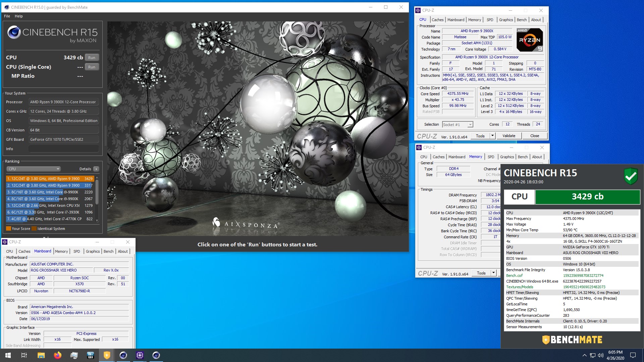Run the multi-core CPU benchmark
This screenshot has width=644, height=362.
tap(92, 58)
